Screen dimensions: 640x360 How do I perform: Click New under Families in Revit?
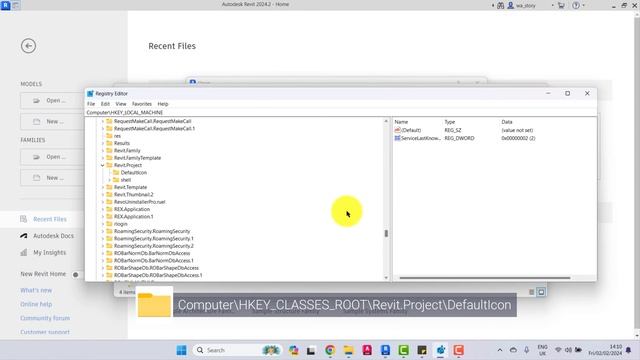point(52,178)
